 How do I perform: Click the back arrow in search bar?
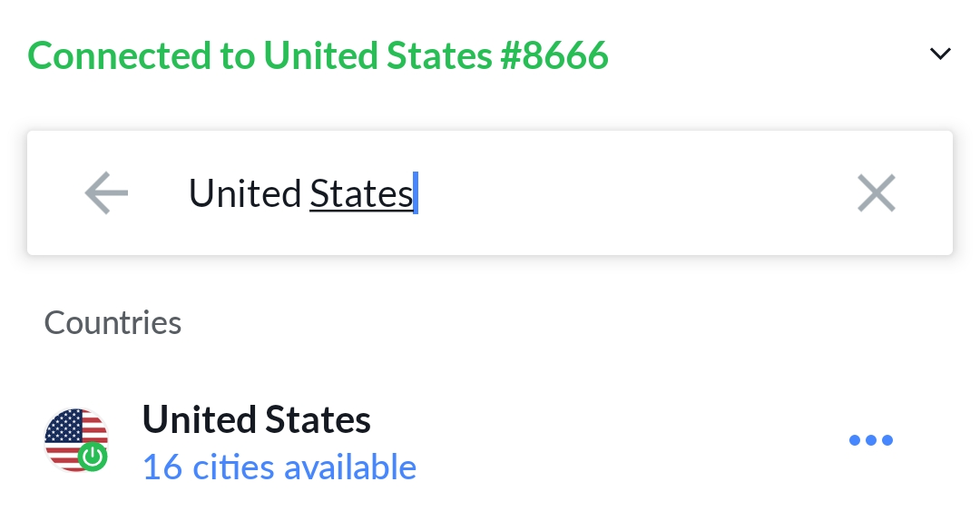[106, 193]
